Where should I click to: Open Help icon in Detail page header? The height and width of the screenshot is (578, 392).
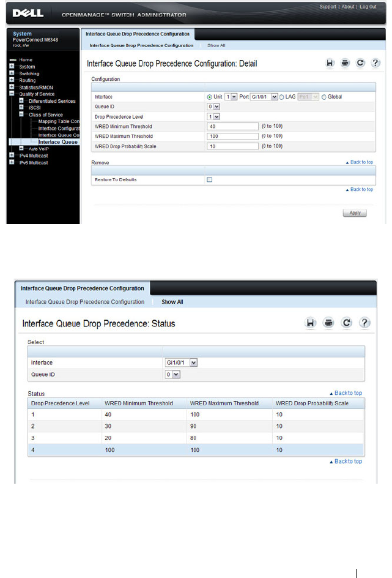[x=375, y=63]
